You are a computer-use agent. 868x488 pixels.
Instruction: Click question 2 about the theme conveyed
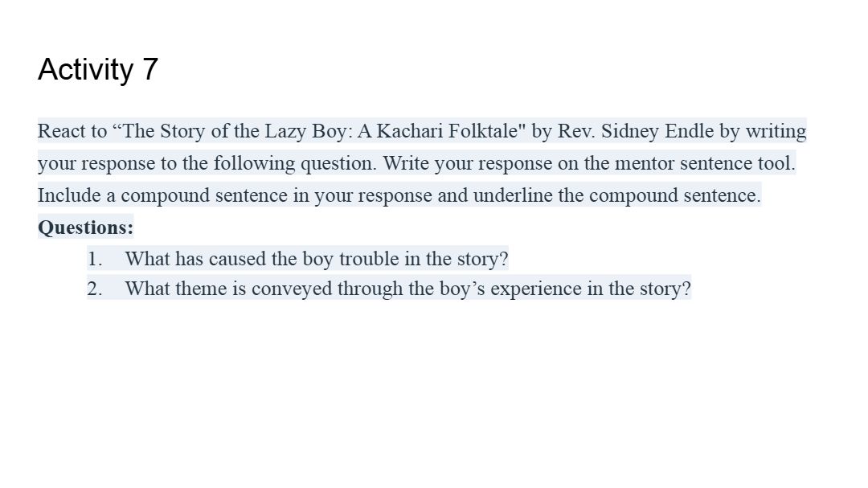click(x=408, y=289)
